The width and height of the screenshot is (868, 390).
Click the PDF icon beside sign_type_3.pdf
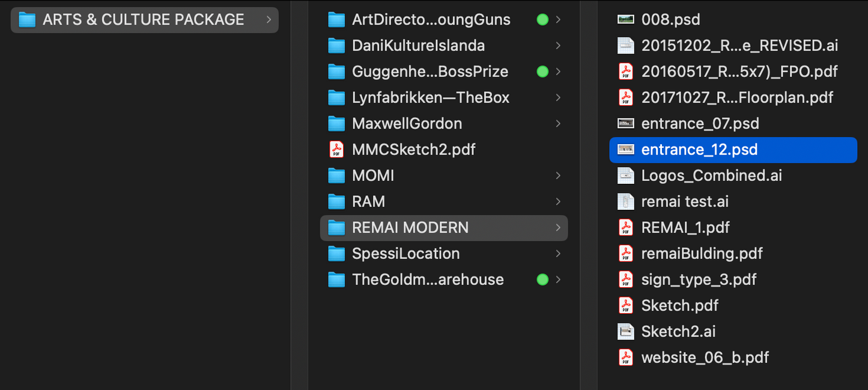[626, 279]
